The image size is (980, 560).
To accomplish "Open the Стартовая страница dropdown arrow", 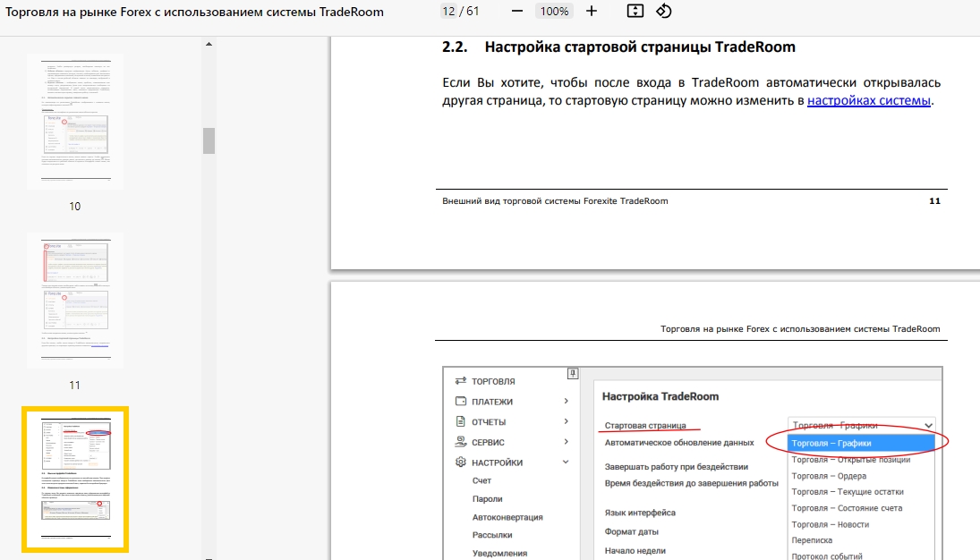I will coord(929,426).
